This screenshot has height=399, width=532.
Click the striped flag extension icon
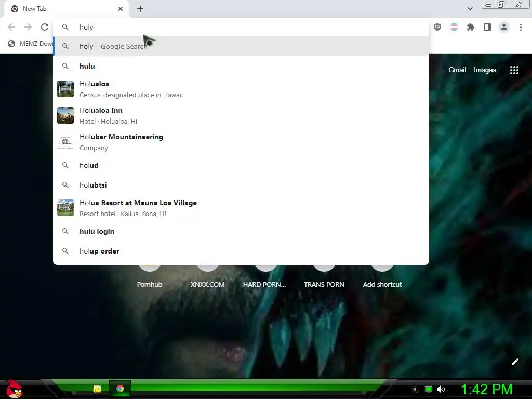coord(454,27)
